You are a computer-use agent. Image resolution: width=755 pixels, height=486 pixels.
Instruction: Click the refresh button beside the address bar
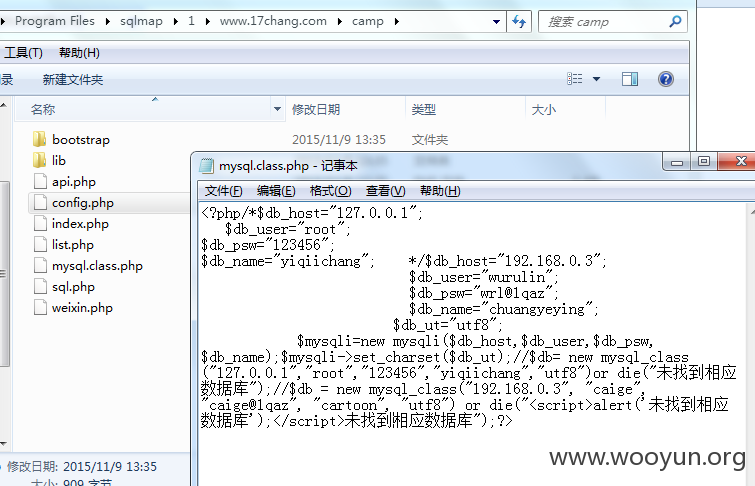point(519,22)
